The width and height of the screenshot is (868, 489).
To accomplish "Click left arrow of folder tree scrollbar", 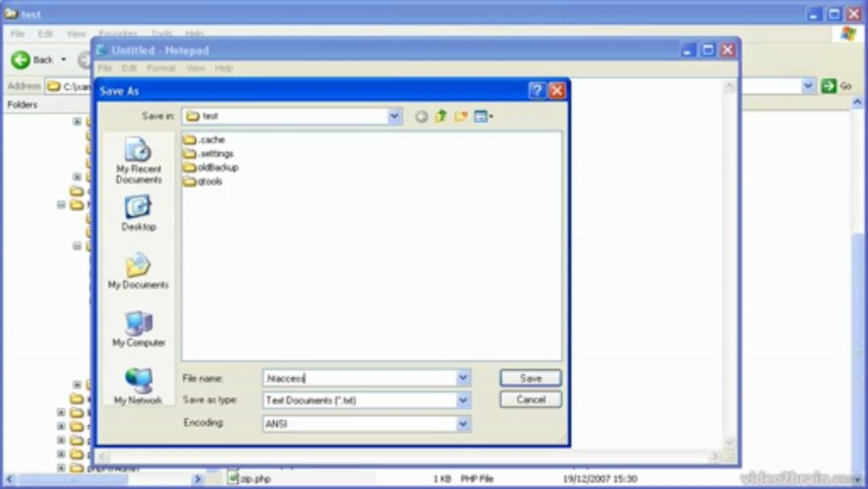I will click(10, 479).
